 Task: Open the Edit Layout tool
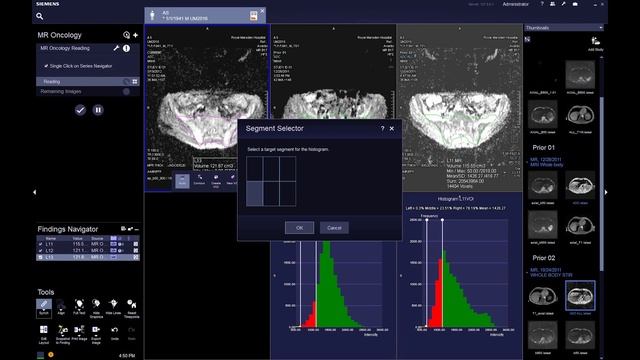(44, 334)
